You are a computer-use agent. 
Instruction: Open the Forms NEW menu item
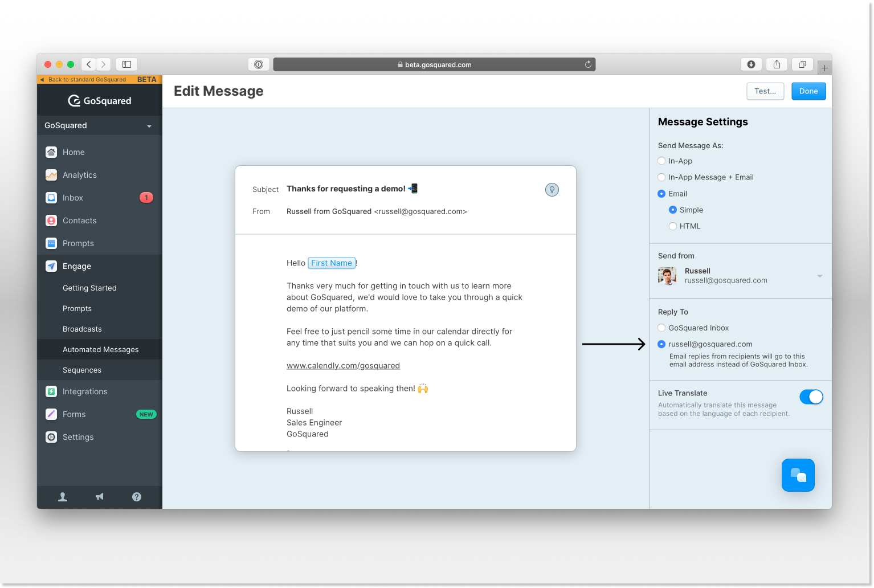(100, 414)
